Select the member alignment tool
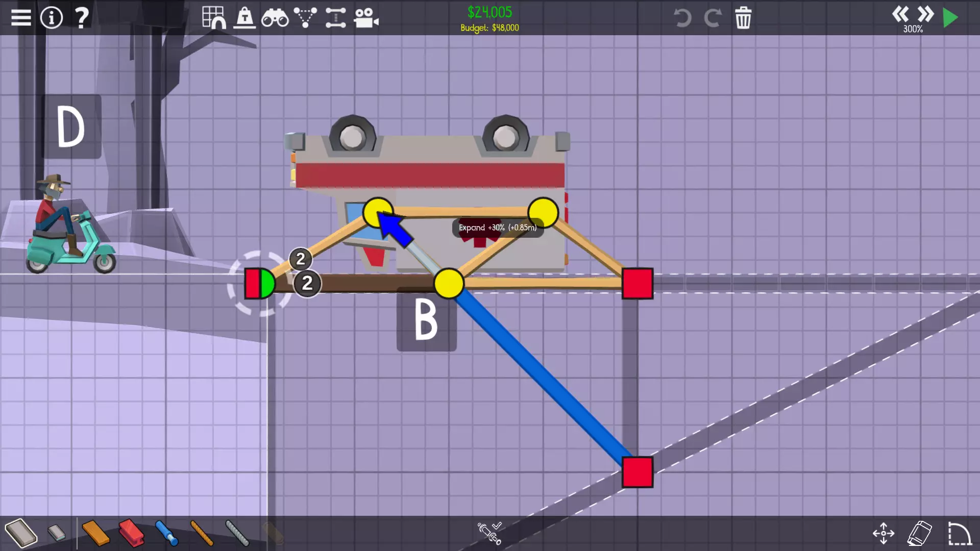Viewport: 980px width, 551px height. (x=335, y=18)
